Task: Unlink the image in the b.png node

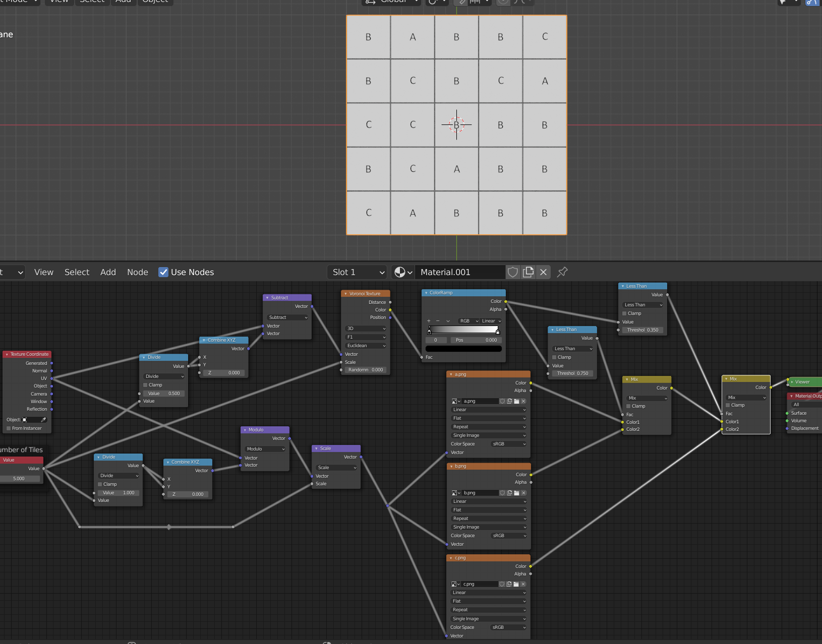Action: click(x=523, y=493)
